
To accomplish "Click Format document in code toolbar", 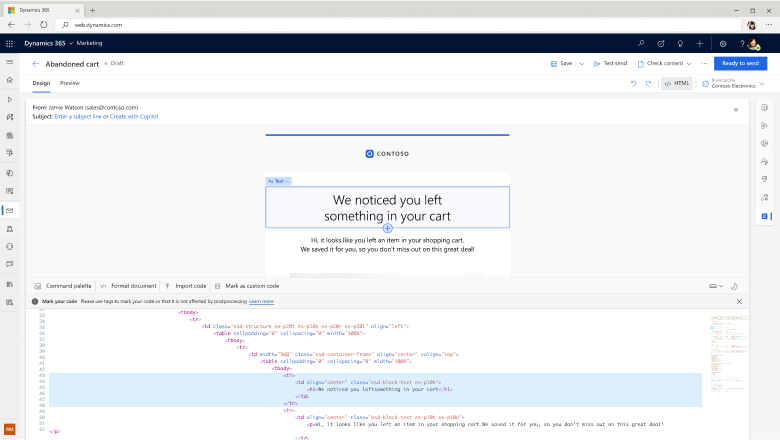I will [128, 286].
